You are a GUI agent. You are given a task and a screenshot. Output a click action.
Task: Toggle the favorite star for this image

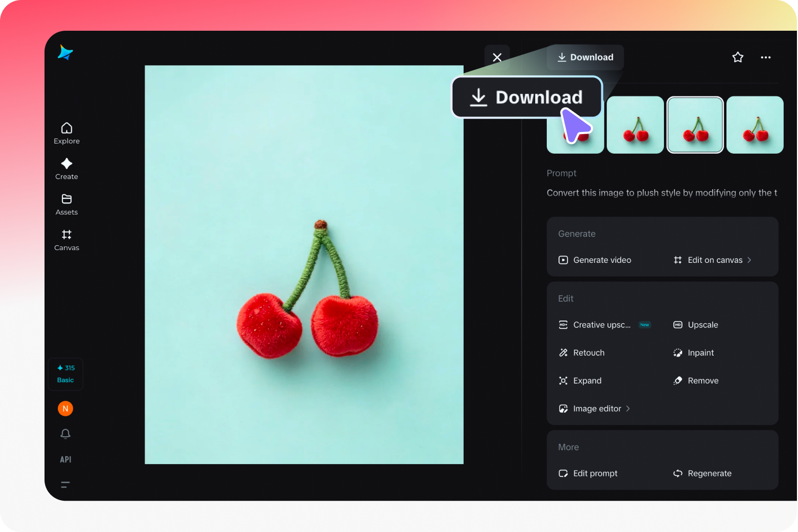point(738,57)
